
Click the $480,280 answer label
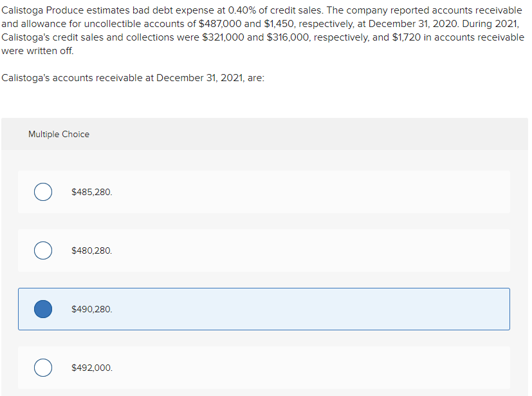(91, 250)
